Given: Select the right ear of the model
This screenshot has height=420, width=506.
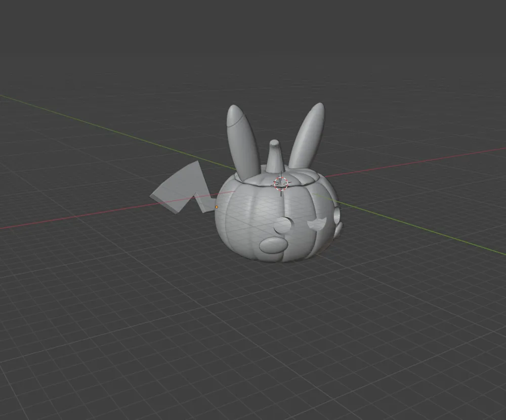Looking at the screenshot, I should coord(307,135).
